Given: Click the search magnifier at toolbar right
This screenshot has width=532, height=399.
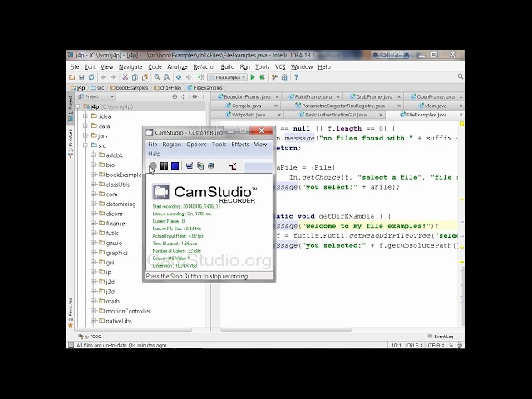Looking at the screenshot, I should click(460, 76).
